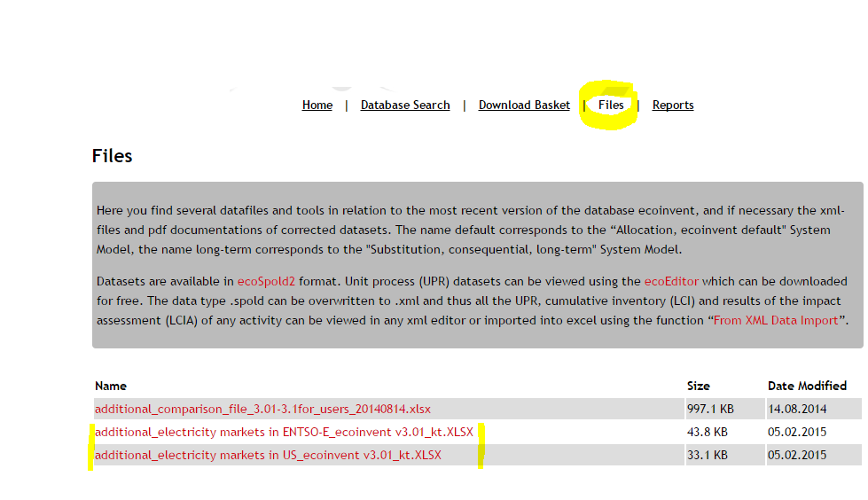This screenshot has width=868, height=500.
Task: Click the date of the ENTSO-E file row
Action: pyautogui.click(x=797, y=432)
